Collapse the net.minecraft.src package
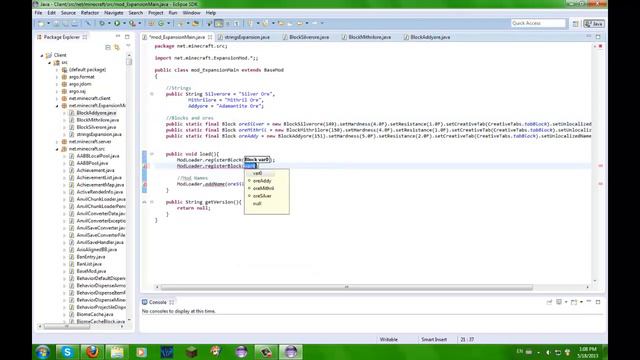The width and height of the screenshot is (640, 360). [57, 149]
